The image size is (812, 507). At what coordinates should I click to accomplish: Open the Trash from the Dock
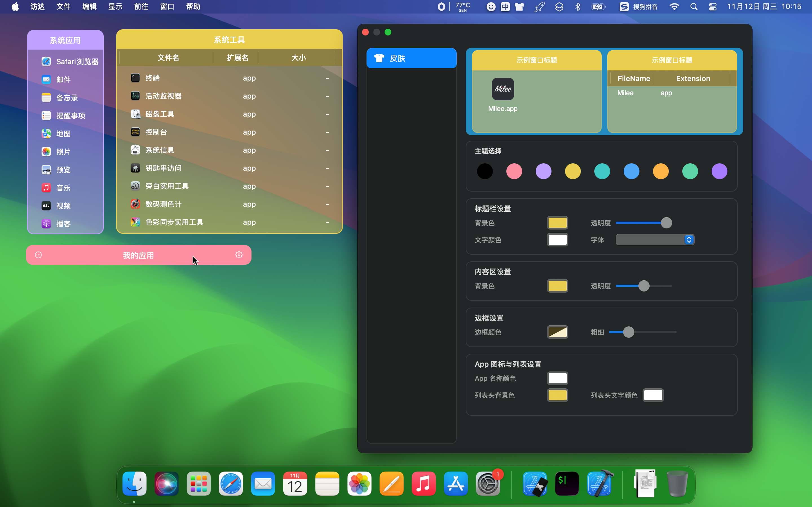677,484
